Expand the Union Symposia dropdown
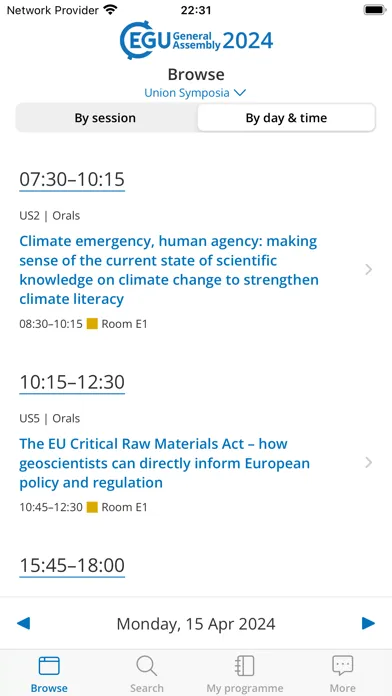The height and width of the screenshot is (696, 392). (x=195, y=93)
